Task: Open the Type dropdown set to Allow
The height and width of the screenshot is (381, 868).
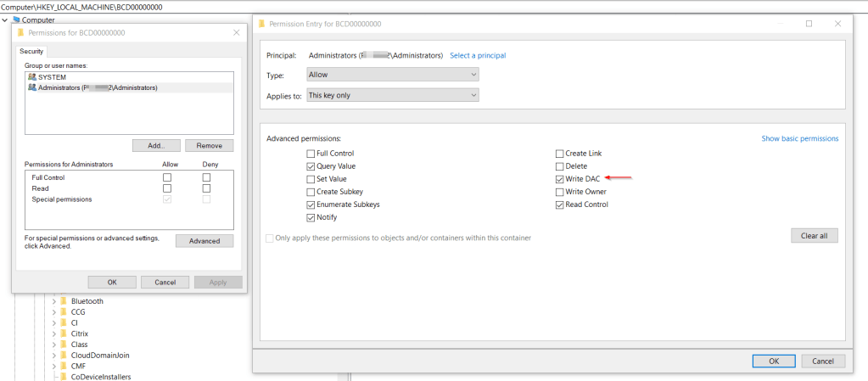Action: [x=392, y=75]
